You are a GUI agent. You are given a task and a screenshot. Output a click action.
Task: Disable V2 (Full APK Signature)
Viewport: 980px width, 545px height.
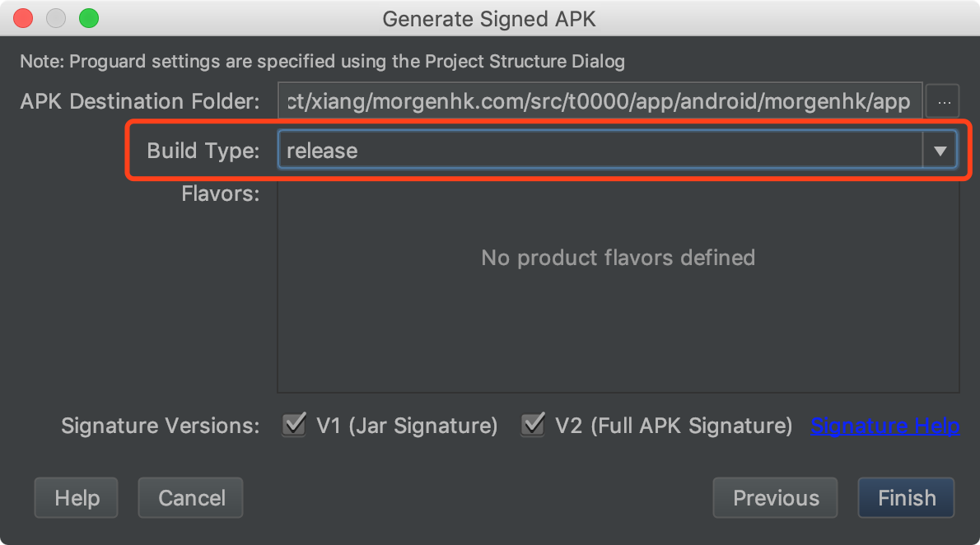[532, 425]
